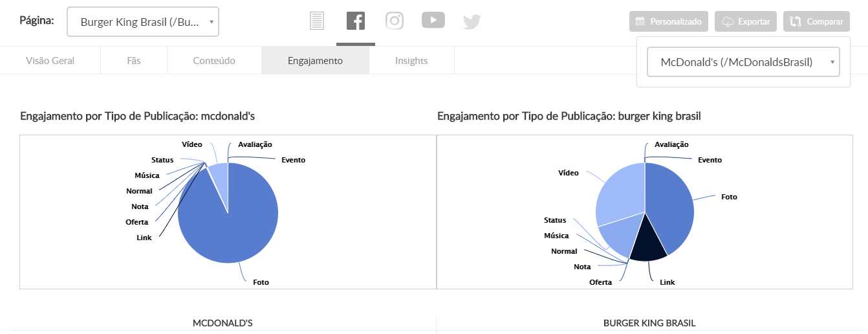Switch to the YouTube network icon
This screenshot has width=868, height=334.
tap(433, 21)
